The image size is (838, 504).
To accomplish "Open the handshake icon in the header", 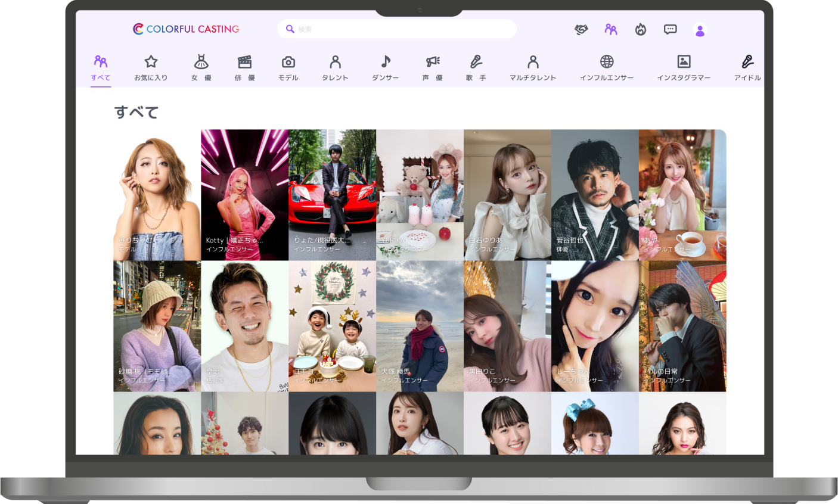I will 581,29.
